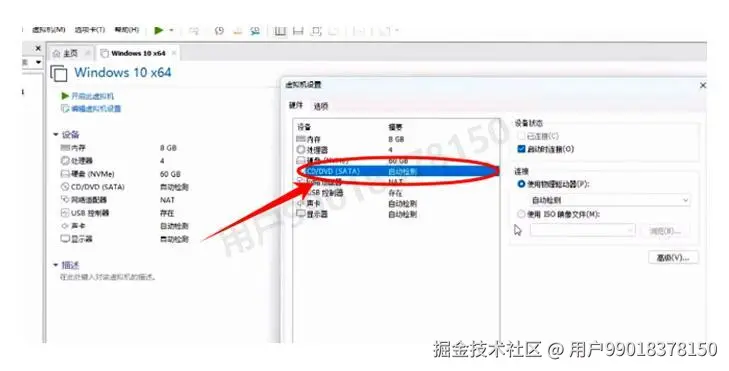The image size is (729, 371).
Task: Collapse the 设备 devices section
Action: [55, 135]
